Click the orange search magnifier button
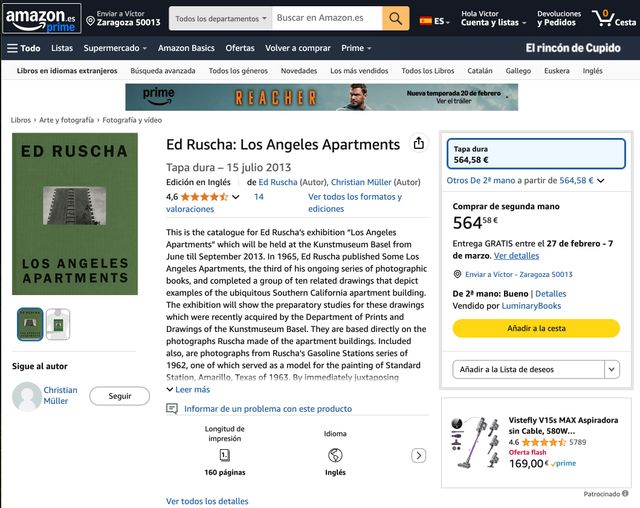640x508 pixels. pos(396,19)
